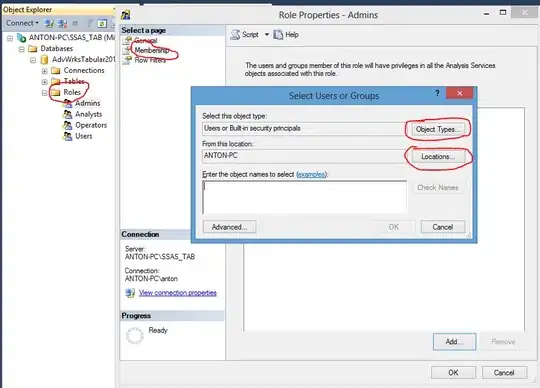The width and height of the screenshot is (540, 388).
Task: Collapse the Databases tree node
Action: click(x=21, y=49)
